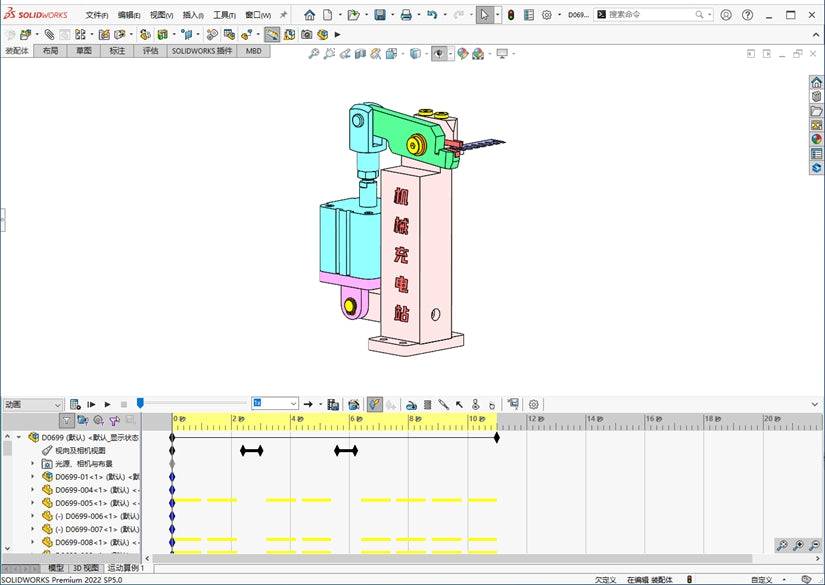Create a new document with New icon
Viewport: 825px width, 585px height.
click(x=328, y=15)
